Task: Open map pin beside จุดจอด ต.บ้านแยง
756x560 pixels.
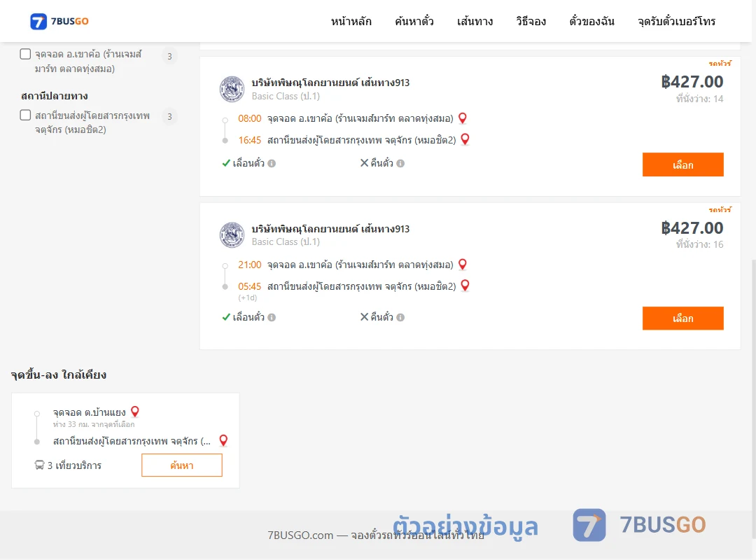Action: (x=135, y=412)
